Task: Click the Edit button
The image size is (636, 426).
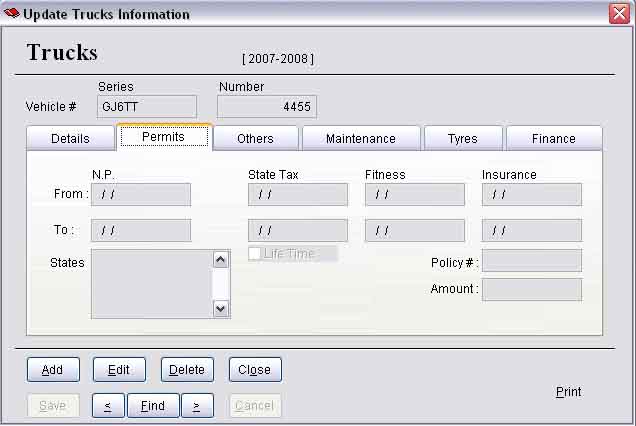Action: 119,370
